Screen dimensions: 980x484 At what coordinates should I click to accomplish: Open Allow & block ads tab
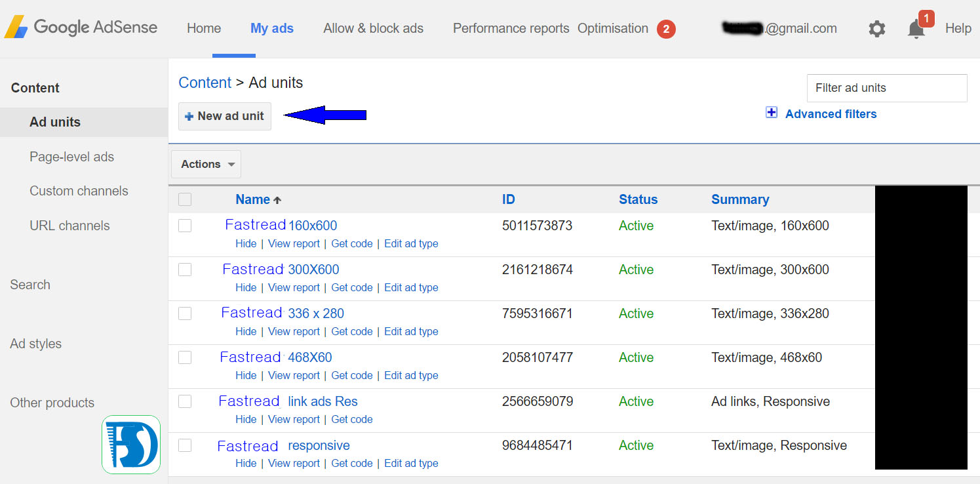[x=373, y=28]
